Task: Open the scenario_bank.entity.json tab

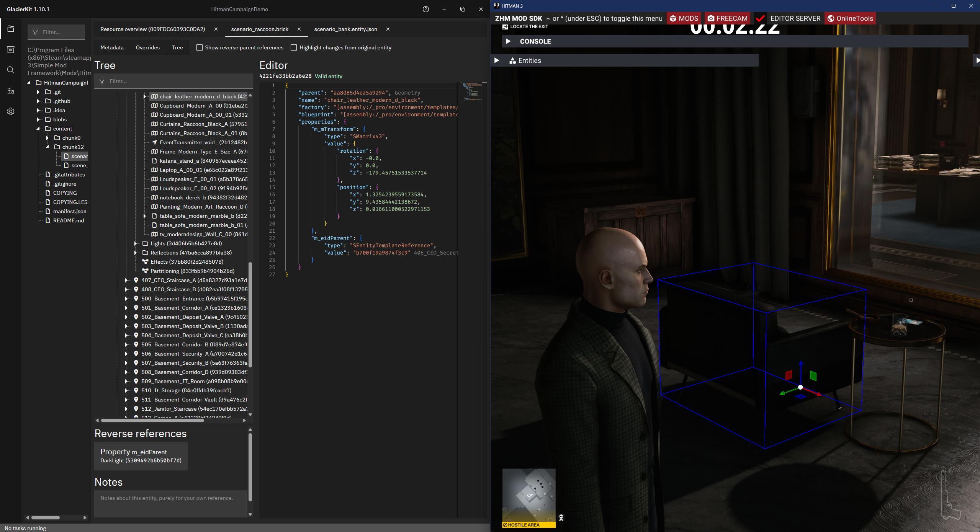Action: (345, 29)
